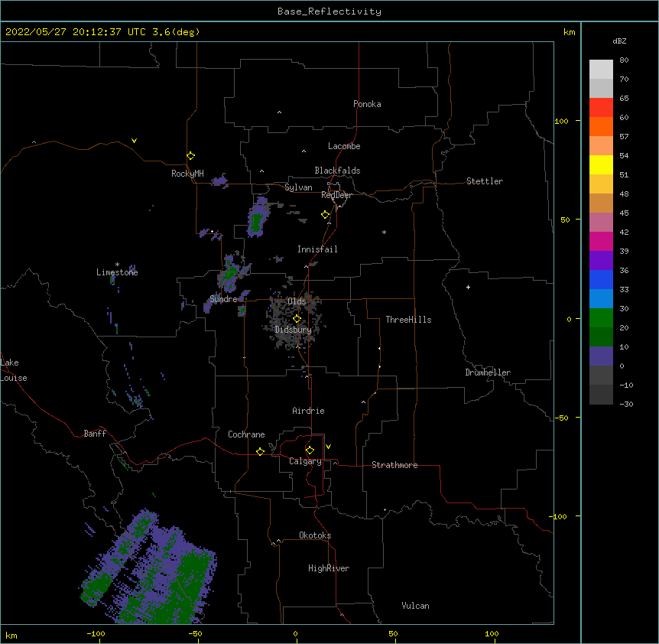659x644 pixels.
Task: Click the yellow V marker northwest of RockyMH
Action: [134, 141]
